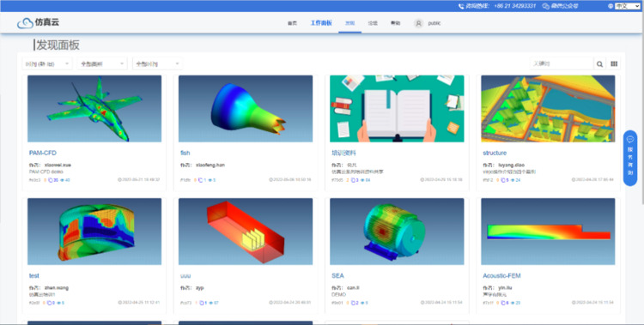Click the WeChat official account icon
644x325 pixels.
pos(545,6)
